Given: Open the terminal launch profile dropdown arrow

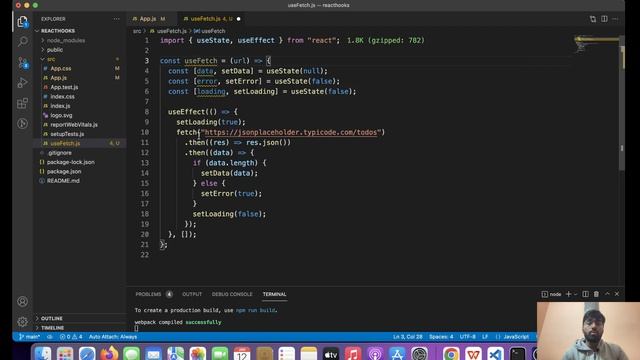Looking at the screenshot, I should 576,294.
